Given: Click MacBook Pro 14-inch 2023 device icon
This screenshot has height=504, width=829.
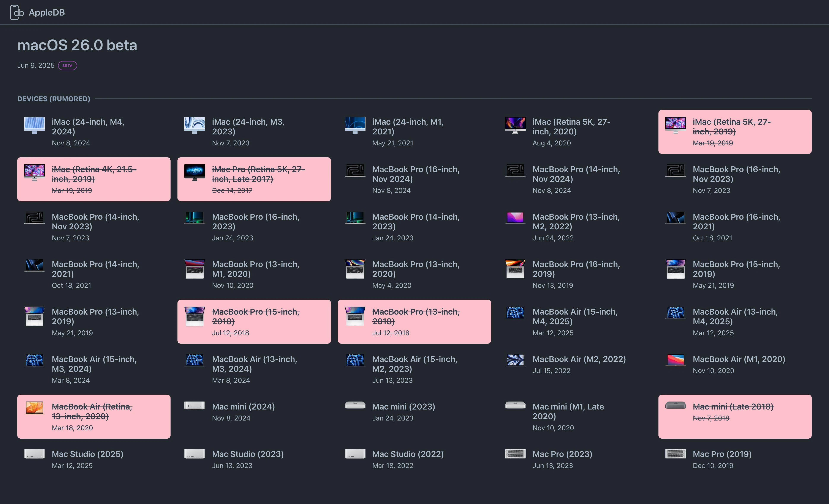Looking at the screenshot, I should [355, 218].
